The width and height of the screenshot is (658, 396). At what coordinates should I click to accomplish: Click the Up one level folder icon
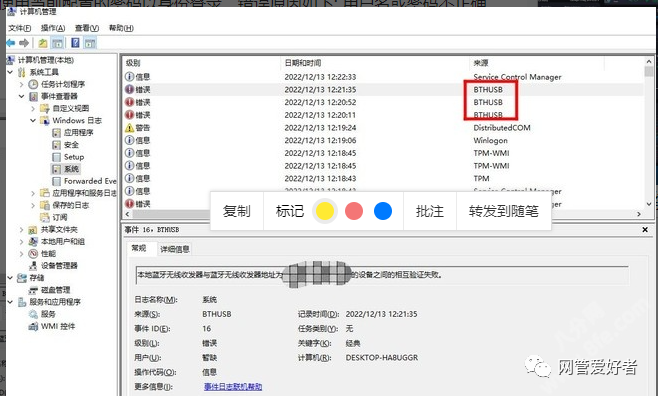pos(43,43)
